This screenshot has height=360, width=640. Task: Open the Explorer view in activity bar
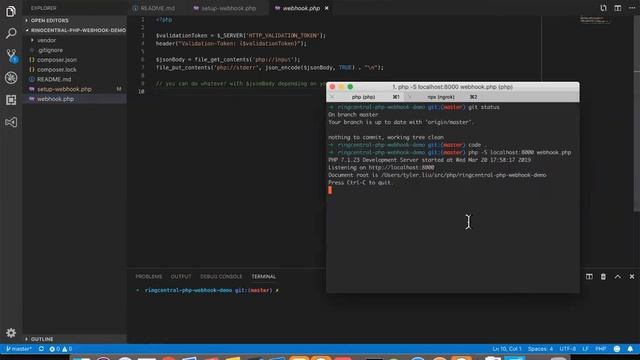click(11, 11)
